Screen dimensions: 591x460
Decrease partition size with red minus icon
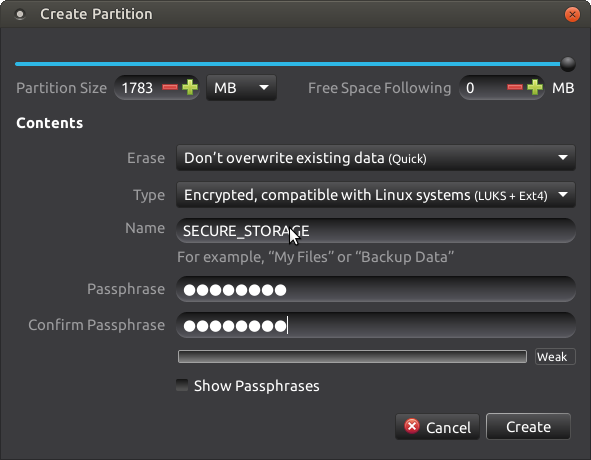point(170,87)
